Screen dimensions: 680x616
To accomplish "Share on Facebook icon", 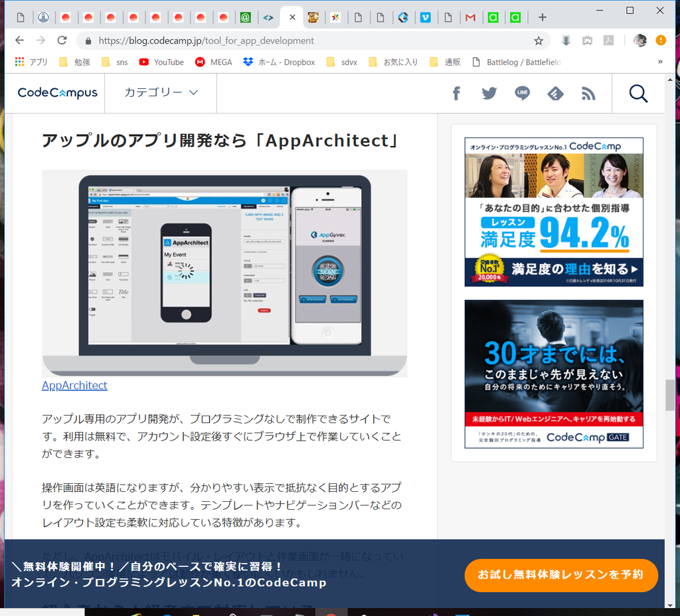I will 456,93.
